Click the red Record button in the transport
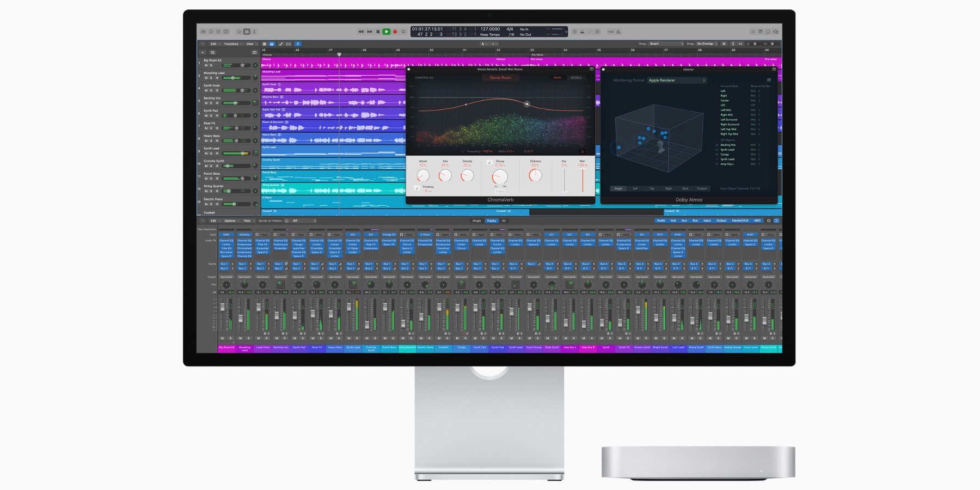Image resolution: width=980 pixels, height=490 pixels. point(395,31)
